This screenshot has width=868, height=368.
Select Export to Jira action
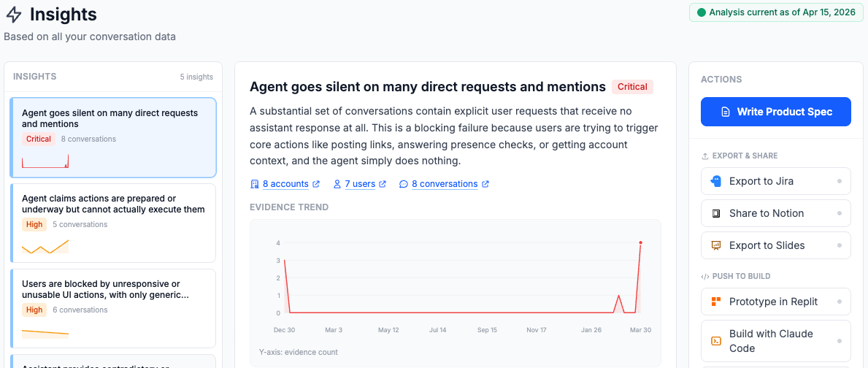tap(775, 181)
